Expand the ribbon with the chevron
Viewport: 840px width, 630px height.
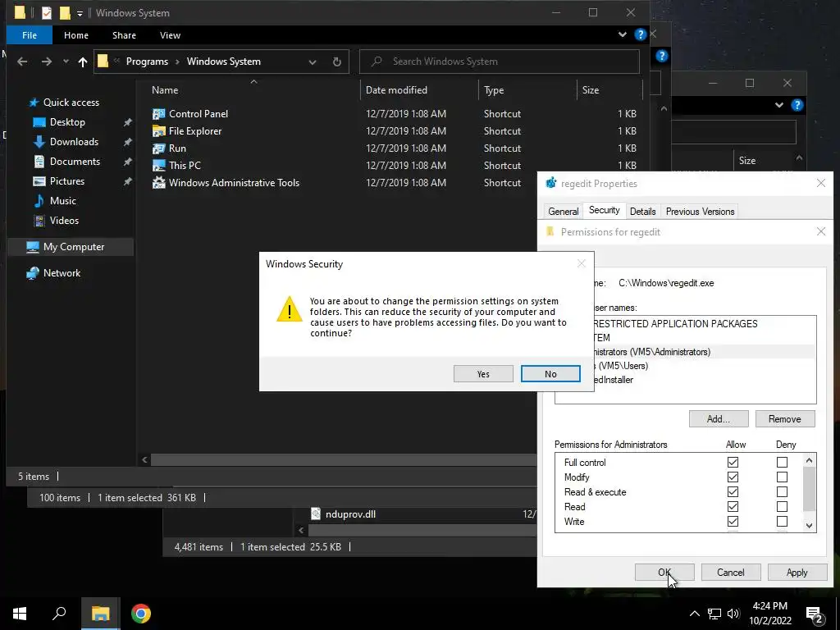point(623,34)
